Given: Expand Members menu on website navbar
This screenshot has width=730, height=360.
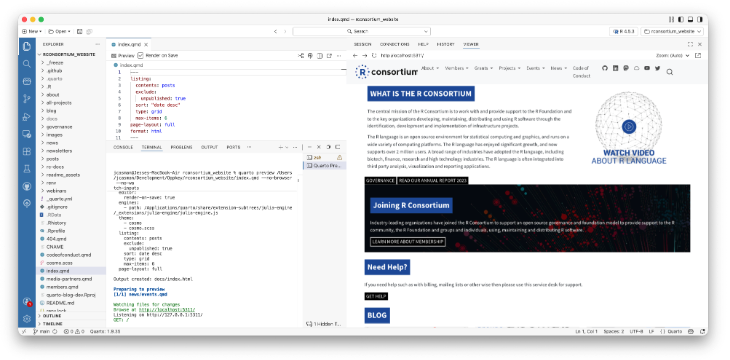Looking at the screenshot, I should (457, 68).
